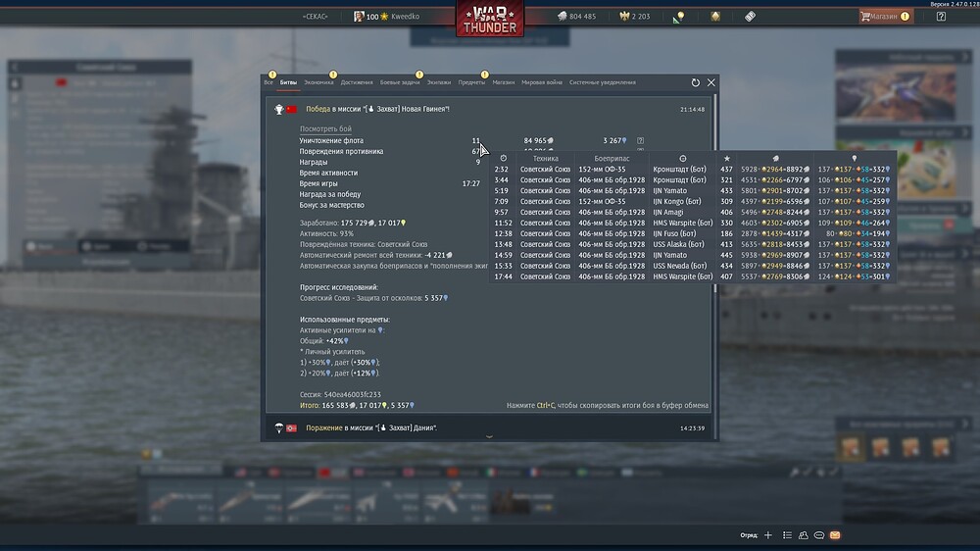Switch to the Все tab

point(269,82)
